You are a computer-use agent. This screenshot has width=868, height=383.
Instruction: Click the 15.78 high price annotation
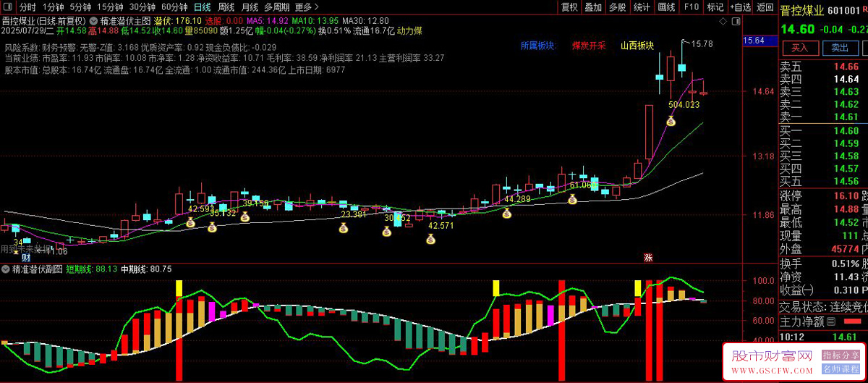coord(702,44)
